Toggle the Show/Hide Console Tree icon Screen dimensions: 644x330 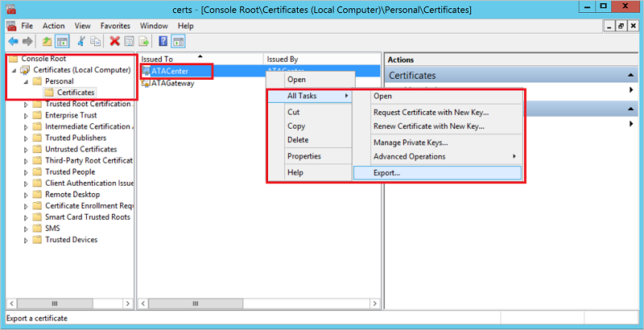[62, 41]
